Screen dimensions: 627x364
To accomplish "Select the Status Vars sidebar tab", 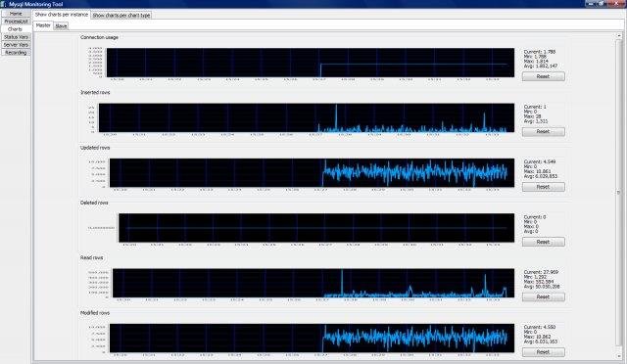I will (16, 37).
